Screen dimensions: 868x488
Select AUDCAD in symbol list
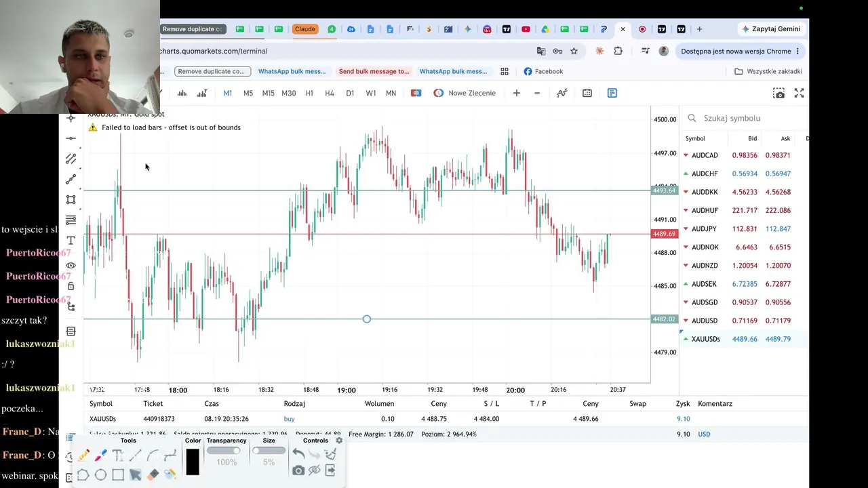pos(705,155)
